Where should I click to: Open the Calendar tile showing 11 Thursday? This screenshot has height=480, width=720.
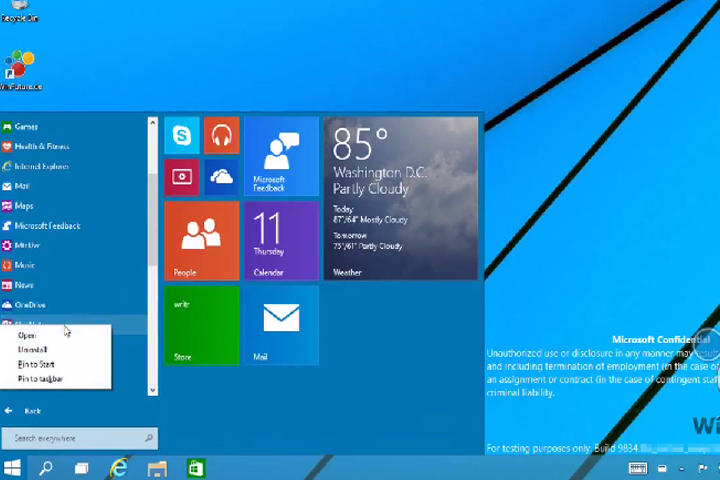[281, 241]
